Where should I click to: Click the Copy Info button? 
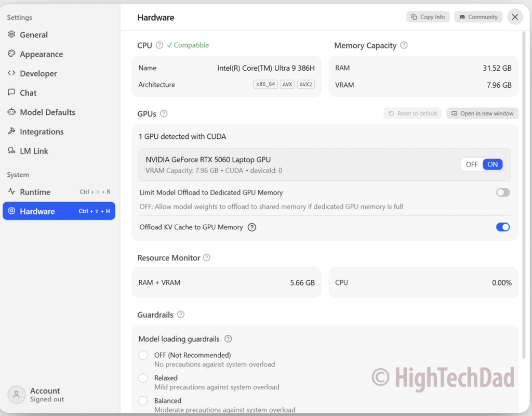(428, 17)
